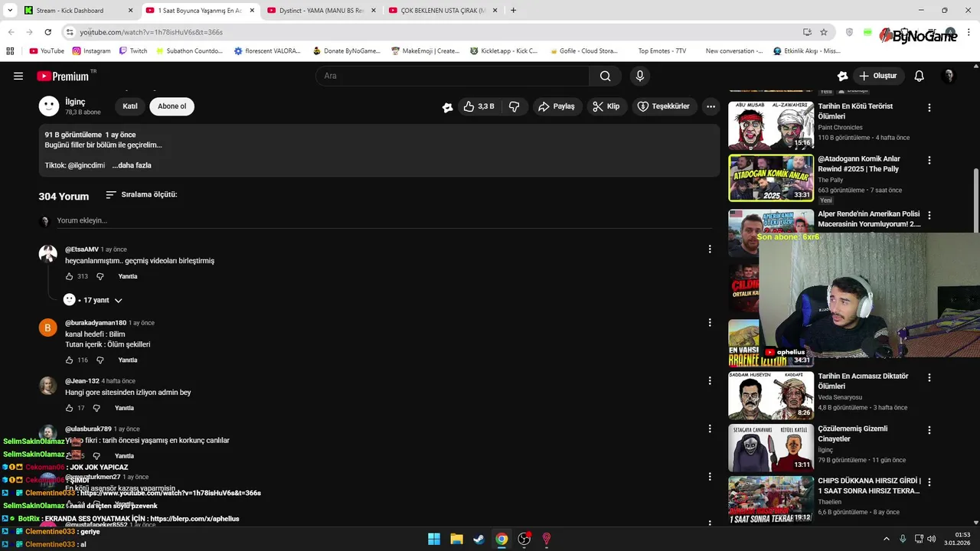The image size is (980, 551).
Task: Open the video more-actions three dots
Action: [x=710, y=106]
